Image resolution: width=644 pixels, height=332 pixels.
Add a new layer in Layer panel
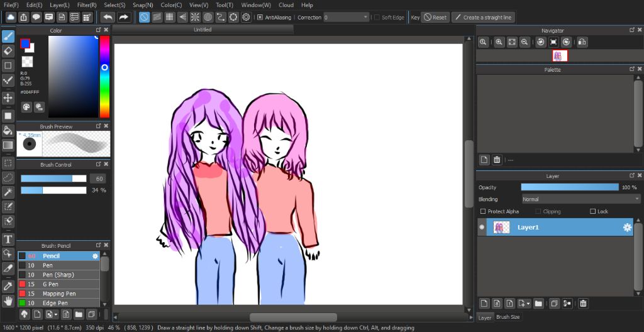484,304
